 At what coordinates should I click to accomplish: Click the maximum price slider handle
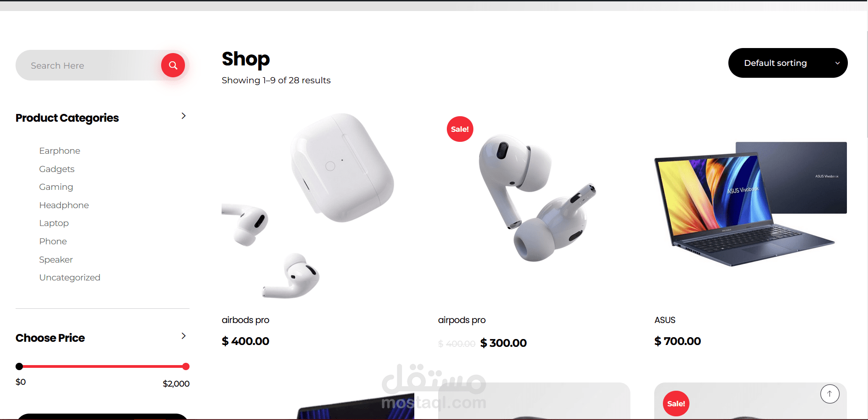tap(186, 366)
